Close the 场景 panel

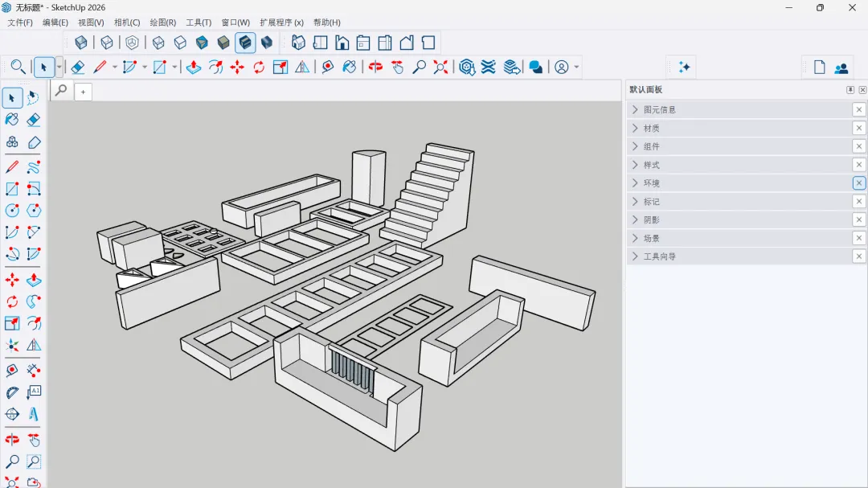[x=858, y=238]
